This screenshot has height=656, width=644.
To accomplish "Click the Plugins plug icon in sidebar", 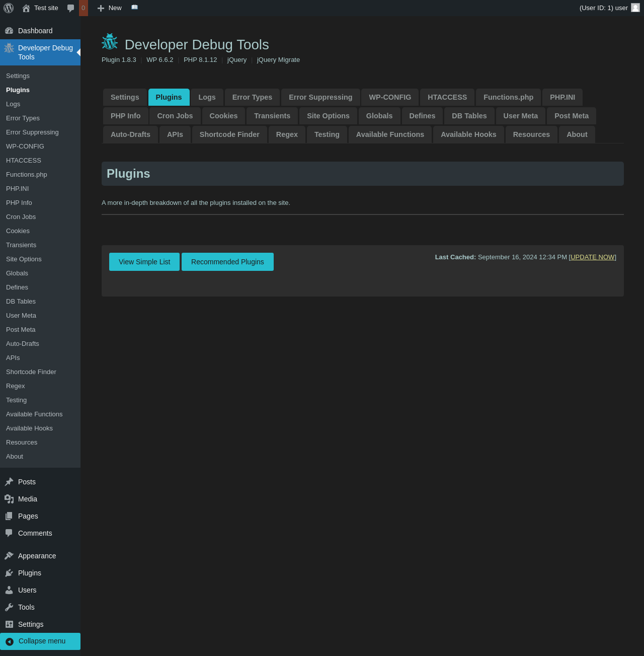I will [9, 573].
